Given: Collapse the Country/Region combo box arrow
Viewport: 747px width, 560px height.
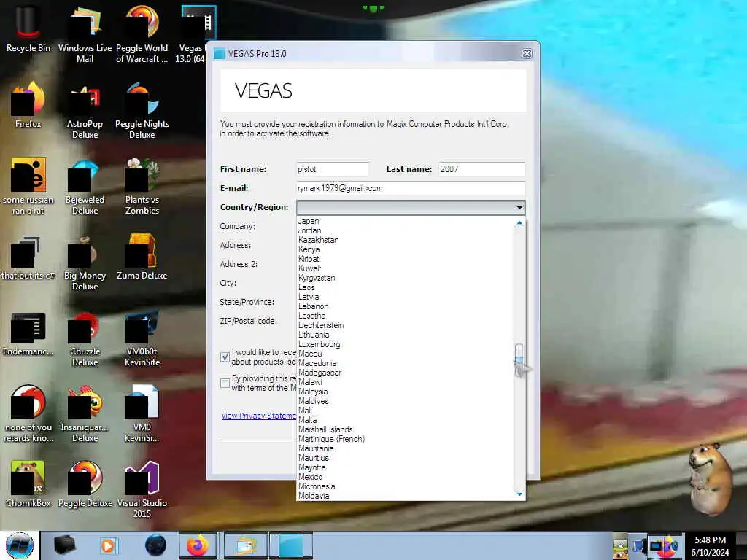Looking at the screenshot, I should click(519, 208).
